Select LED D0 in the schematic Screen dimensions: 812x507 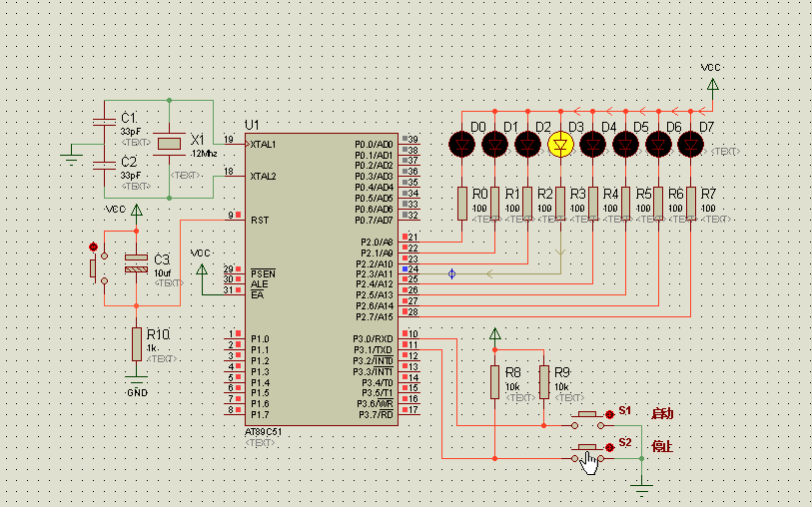pyautogui.click(x=461, y=145)
